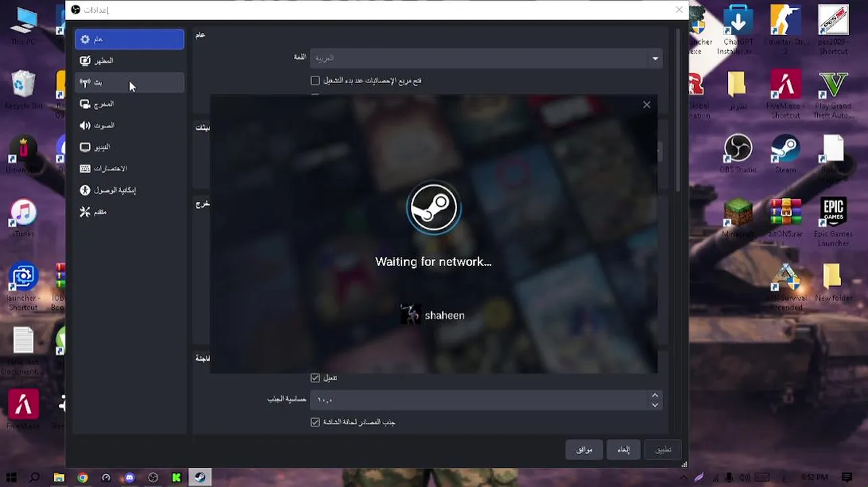Open FiveM.exe shortcut on right side
Viewport: 868px width, 487px height.
click(786, 95)
